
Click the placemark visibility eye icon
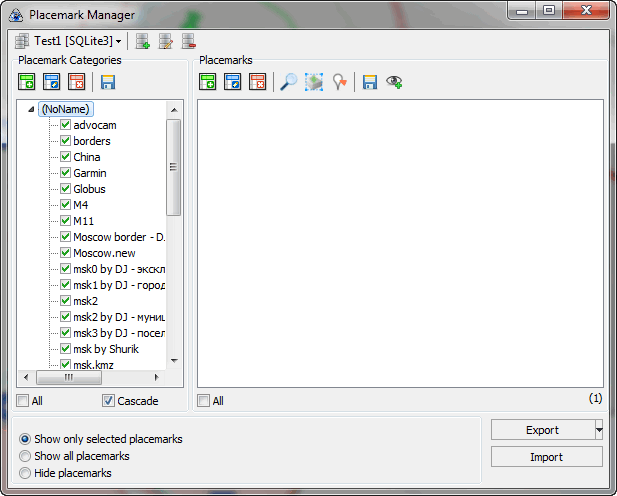tap(394, 83)
